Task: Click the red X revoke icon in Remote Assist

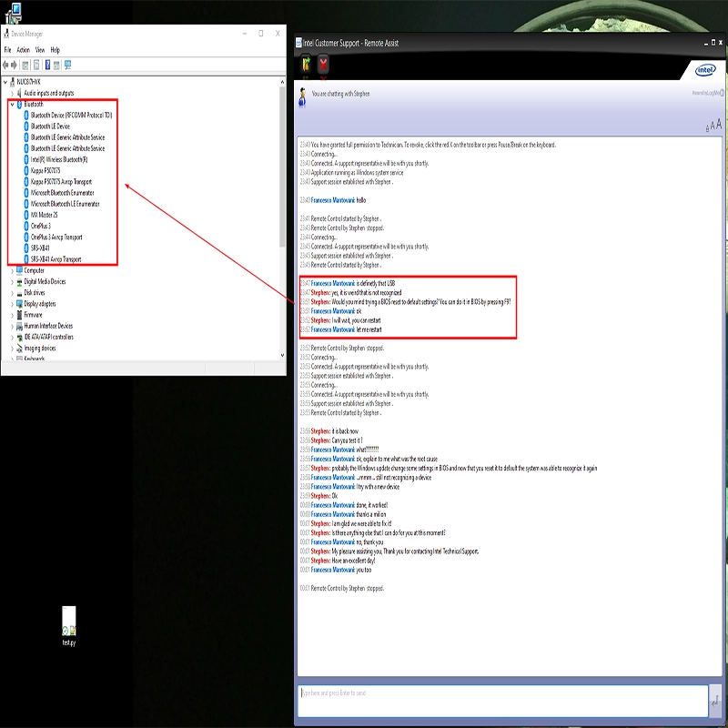Action: tap(323, 64)
